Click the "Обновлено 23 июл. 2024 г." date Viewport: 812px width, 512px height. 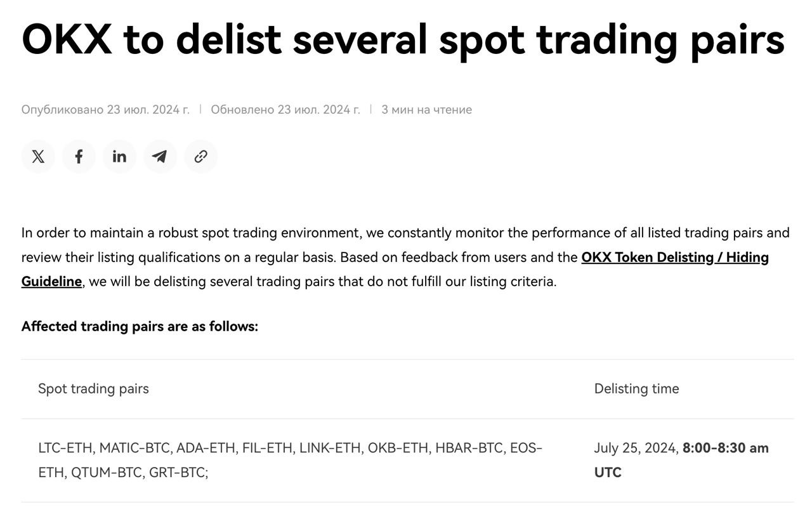pyautogui.click(x=285, y=110)
